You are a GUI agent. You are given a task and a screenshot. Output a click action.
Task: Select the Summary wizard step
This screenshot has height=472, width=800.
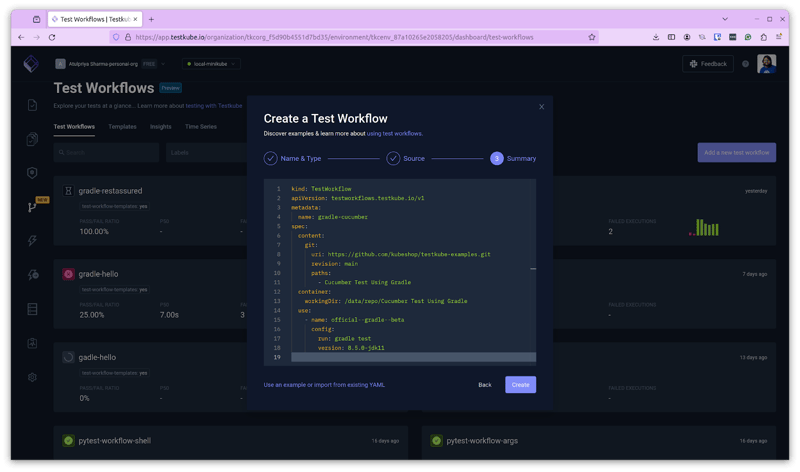click(x=513, y=158)
